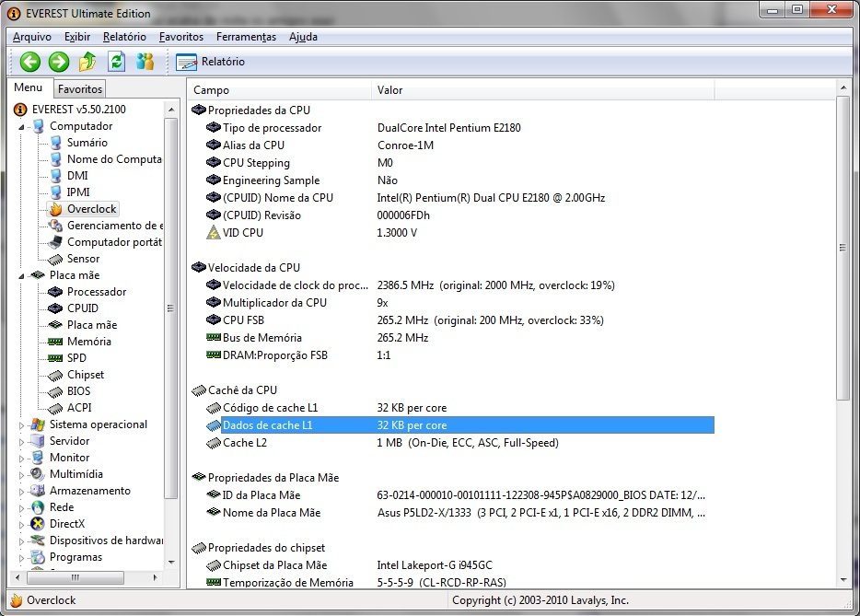This screenshot has width=860, height=616.
Task: Open Programas in the tree
Action: pyautogui.click(x=76, y=557)
